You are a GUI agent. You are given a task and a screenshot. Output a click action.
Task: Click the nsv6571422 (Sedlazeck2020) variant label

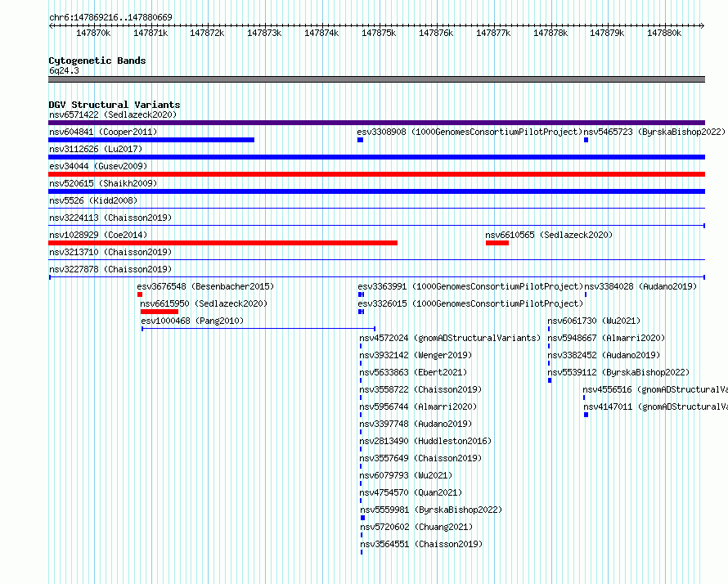113,115
